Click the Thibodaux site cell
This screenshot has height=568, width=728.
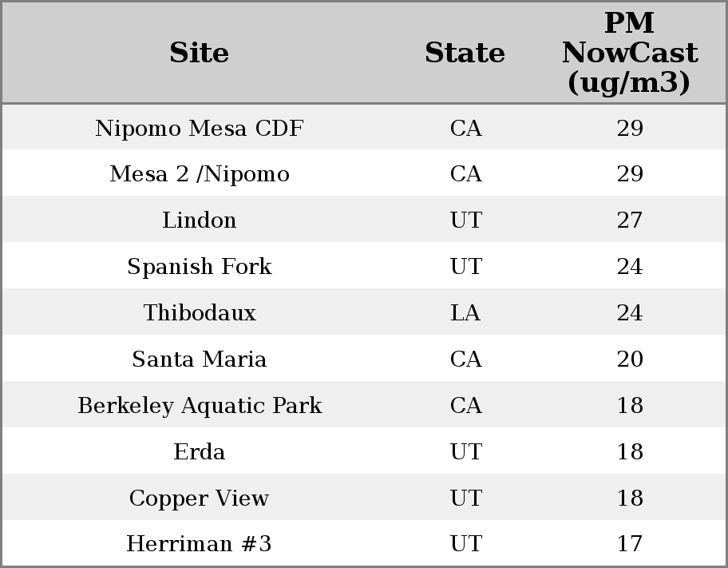tap(199, 313)
